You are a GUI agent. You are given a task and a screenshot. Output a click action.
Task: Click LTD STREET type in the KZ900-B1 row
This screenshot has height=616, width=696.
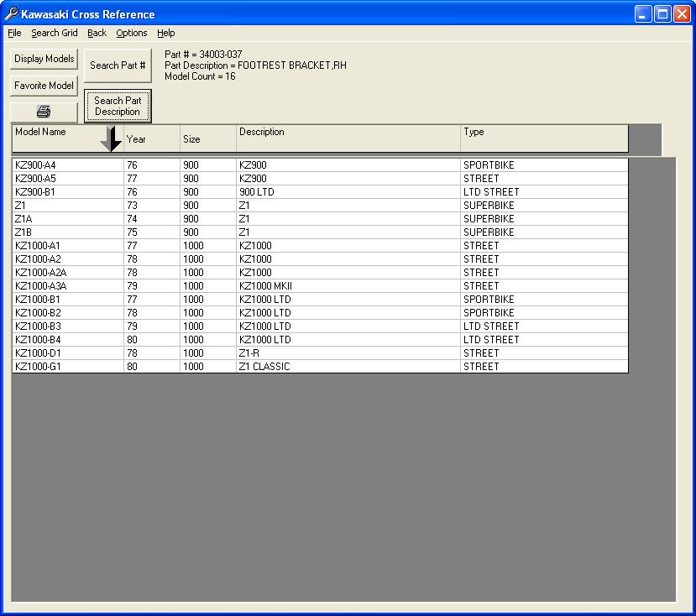pos(544,191)
